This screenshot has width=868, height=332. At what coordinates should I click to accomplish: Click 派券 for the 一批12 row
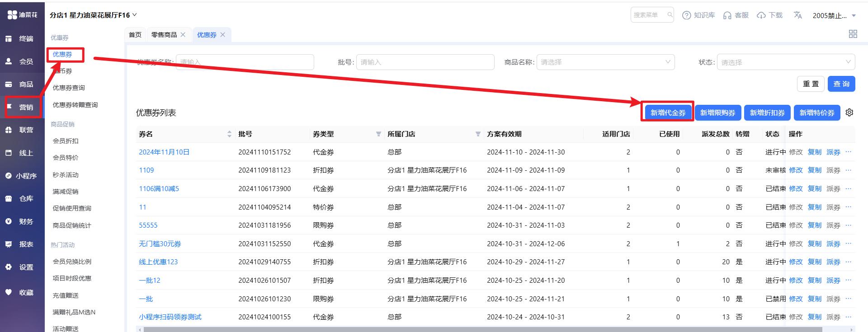pos(833,281)
